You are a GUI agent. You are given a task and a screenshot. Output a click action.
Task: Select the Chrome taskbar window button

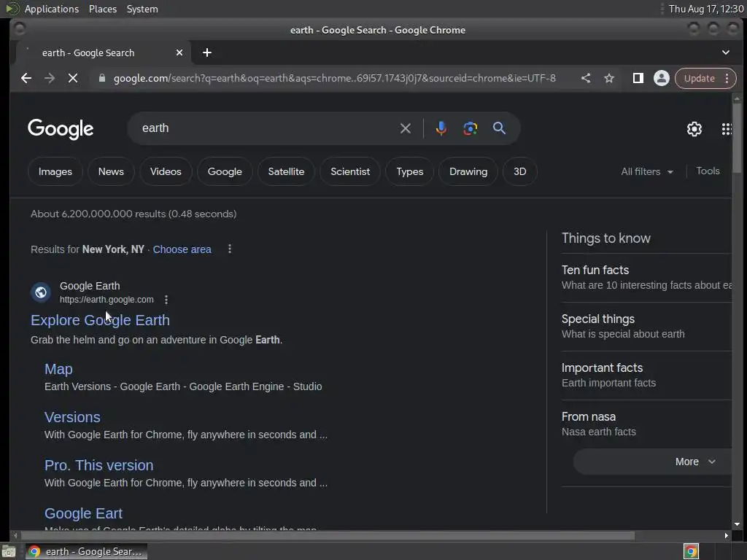(x=86, y=551)
